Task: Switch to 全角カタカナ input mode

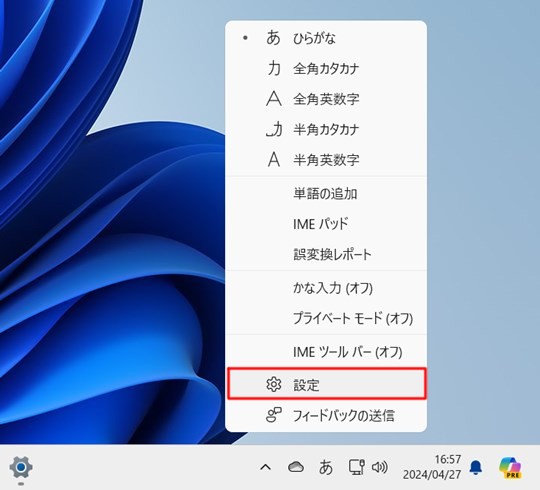Action: [x=326, y=69]
